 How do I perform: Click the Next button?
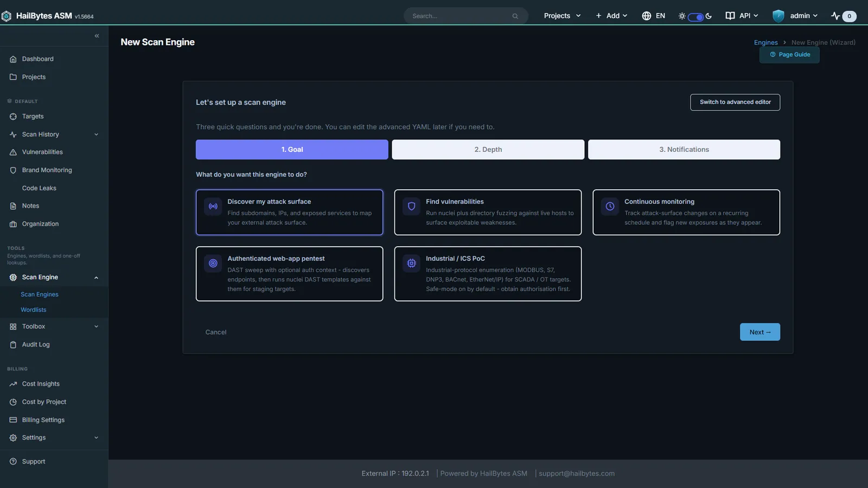(x=760, y=332)
